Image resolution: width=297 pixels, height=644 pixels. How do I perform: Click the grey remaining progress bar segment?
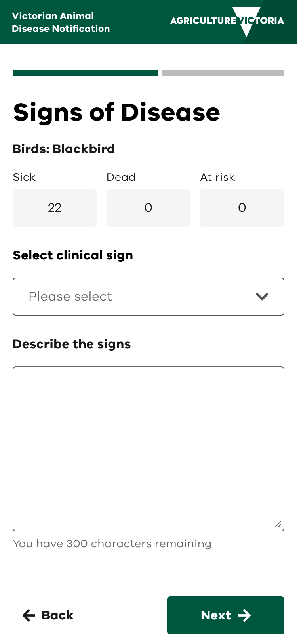(x=223, y=73)
